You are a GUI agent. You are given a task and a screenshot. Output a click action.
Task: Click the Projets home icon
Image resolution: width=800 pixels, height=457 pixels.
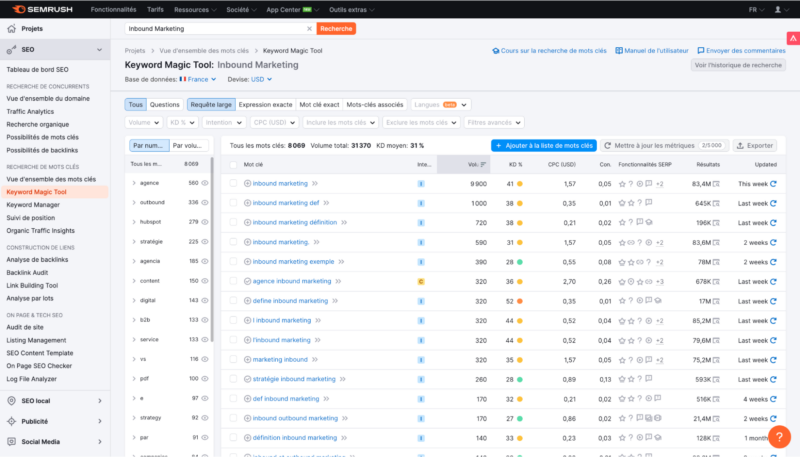tap(11, 29)
